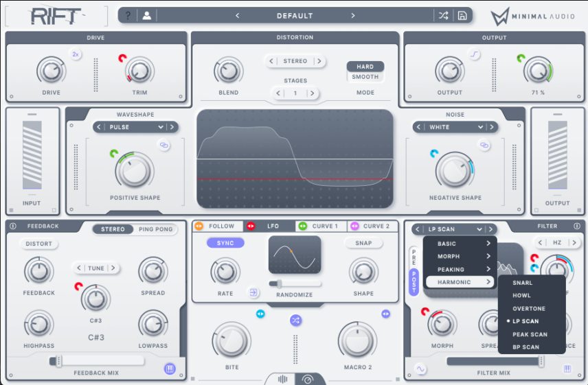Click the LFO Randomize slider
Viewport: 588px width, 385px height.
tap(295, 284)
